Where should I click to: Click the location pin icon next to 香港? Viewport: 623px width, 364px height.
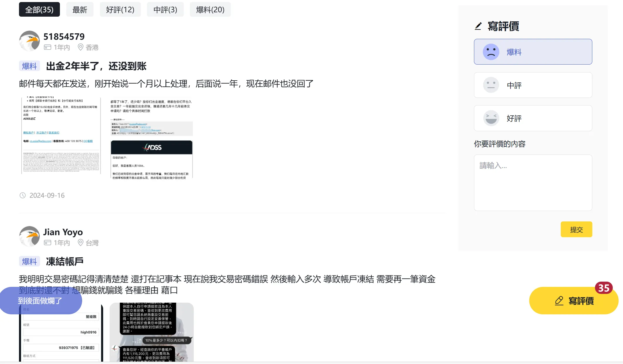pos(80,47)
